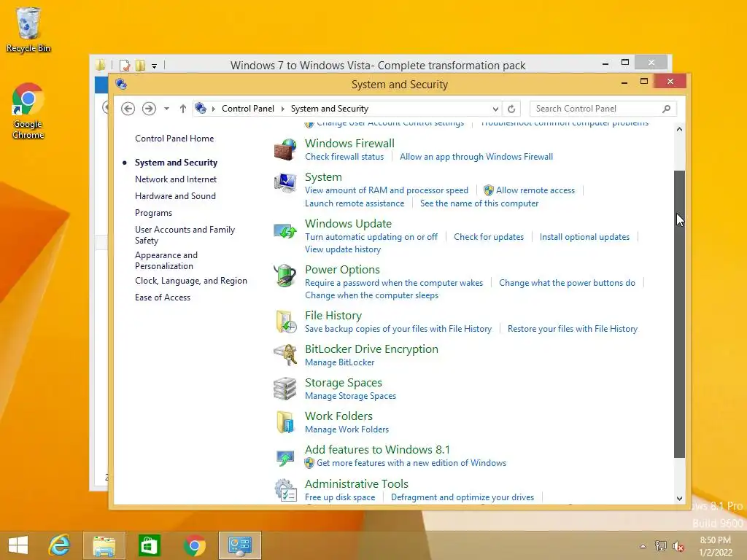The image size is (747, 560).
Task: Click Turn automatic updating on or off
Action: (371, 237)
